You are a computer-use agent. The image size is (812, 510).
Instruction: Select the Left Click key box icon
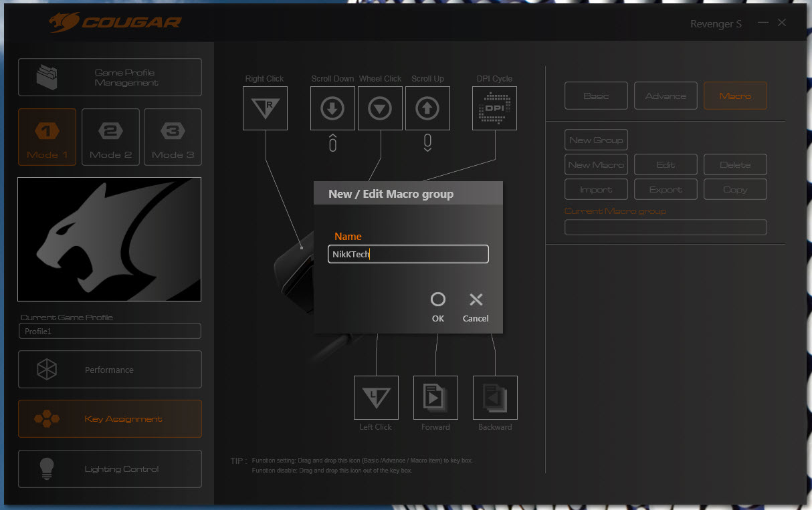(x=376, y=398)
